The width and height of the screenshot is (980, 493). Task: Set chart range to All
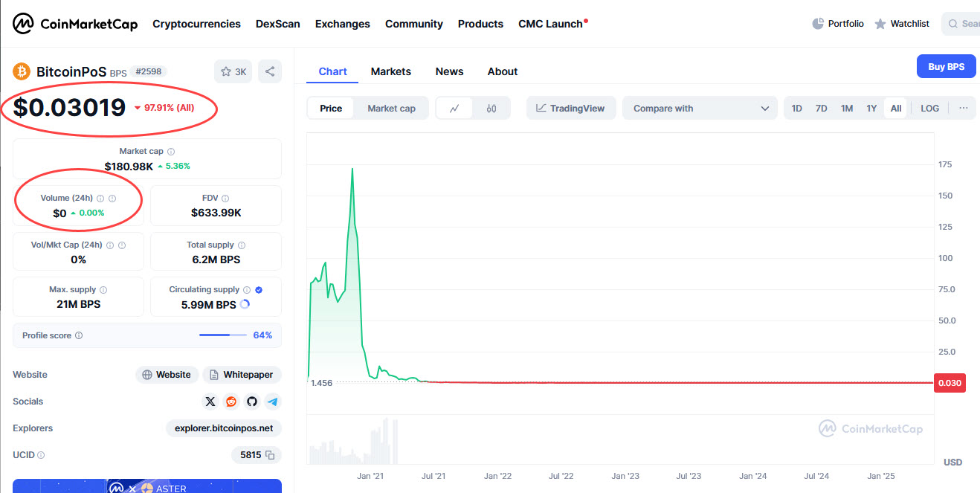click(896, 108)
